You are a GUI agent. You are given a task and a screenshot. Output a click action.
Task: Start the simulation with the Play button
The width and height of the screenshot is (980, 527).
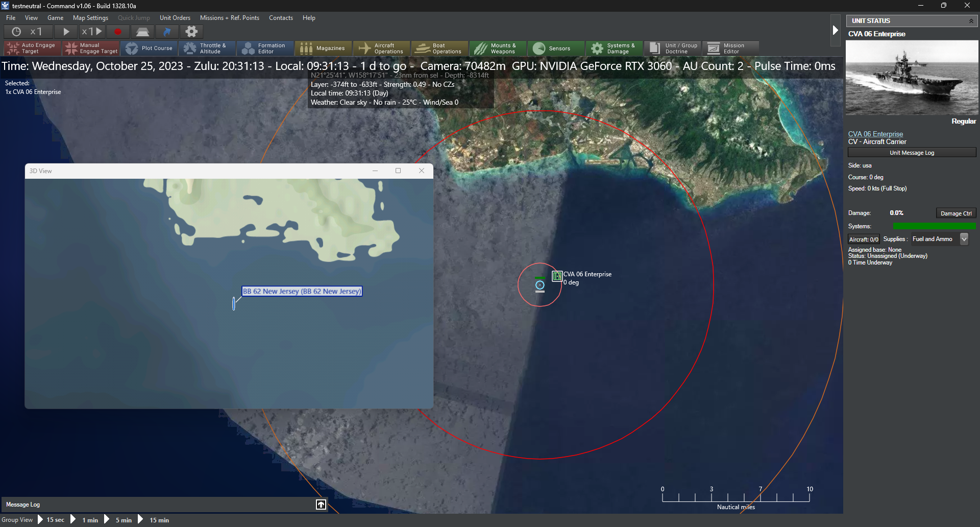[66, 32]
